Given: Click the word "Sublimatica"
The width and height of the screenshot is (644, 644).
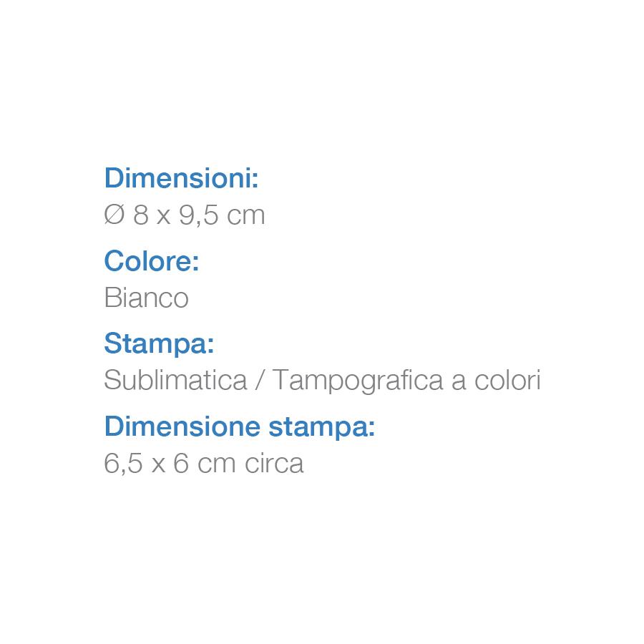Looking at the screenshot, I should (x=175, y=380).
